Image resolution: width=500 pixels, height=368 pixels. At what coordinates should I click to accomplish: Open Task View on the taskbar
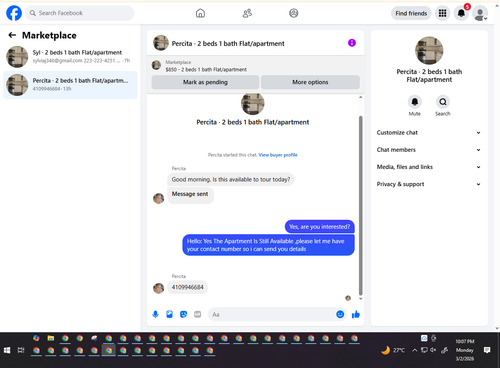(x=21, y=350)
